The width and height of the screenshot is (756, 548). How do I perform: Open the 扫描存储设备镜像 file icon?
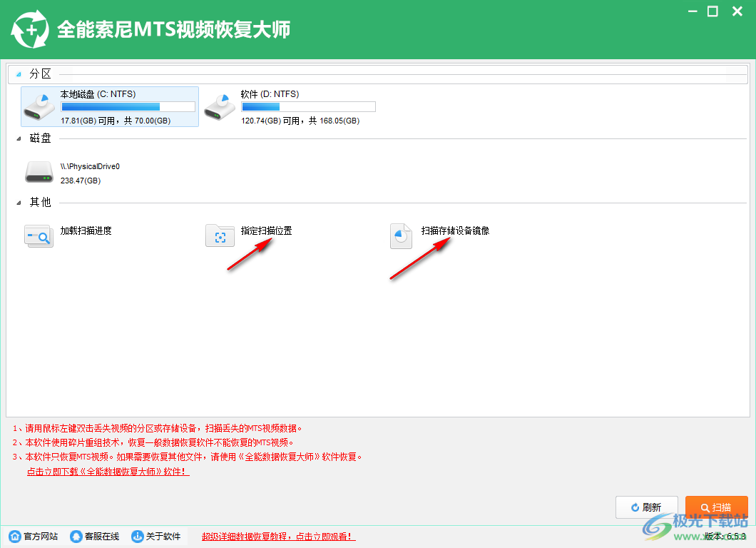click(x=401, y=236)
